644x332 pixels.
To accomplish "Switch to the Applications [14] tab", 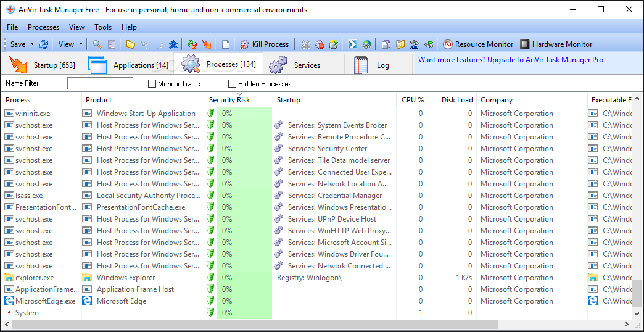I will click(x=127, y=65).
